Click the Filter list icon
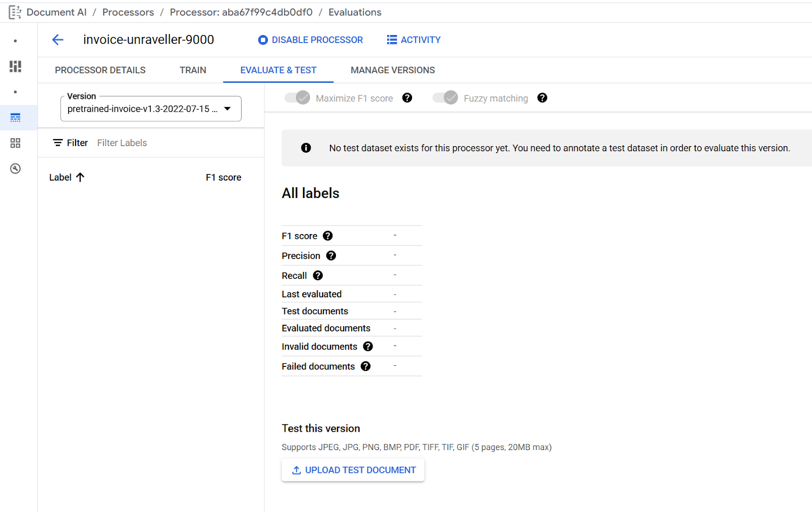 click(58, 143)
